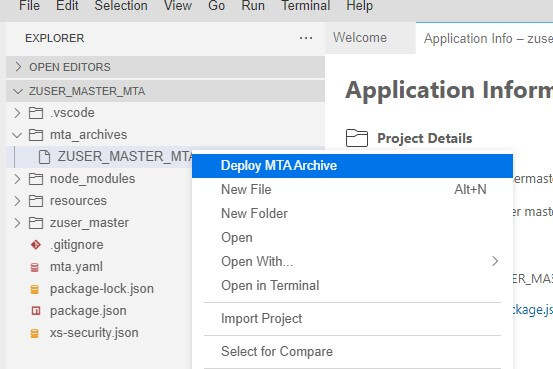Switch to the Welcome tab
553x369 pixels.
pyautogui.click(x=360, y=38)
